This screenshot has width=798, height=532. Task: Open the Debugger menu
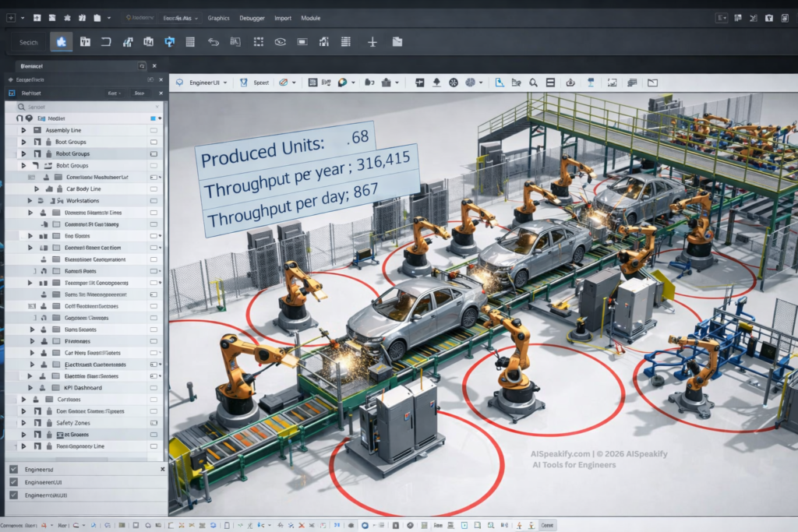[x=251, y=18]
